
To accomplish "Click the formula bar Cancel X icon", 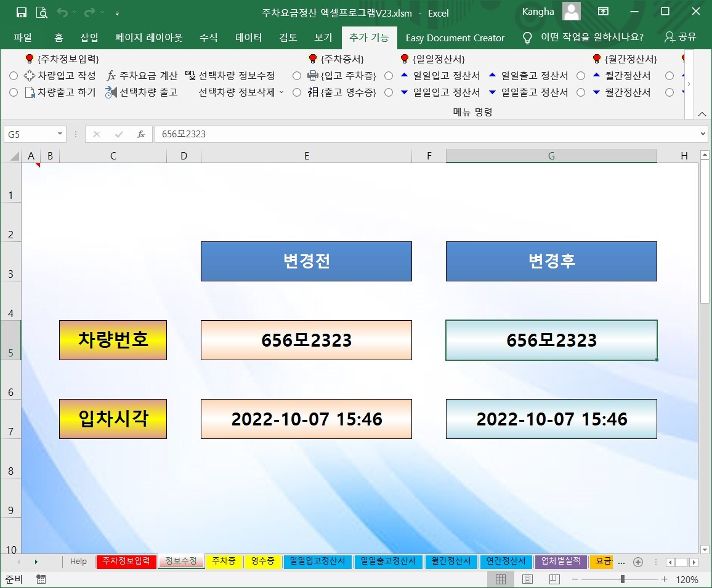I will (x=96, y=134).
